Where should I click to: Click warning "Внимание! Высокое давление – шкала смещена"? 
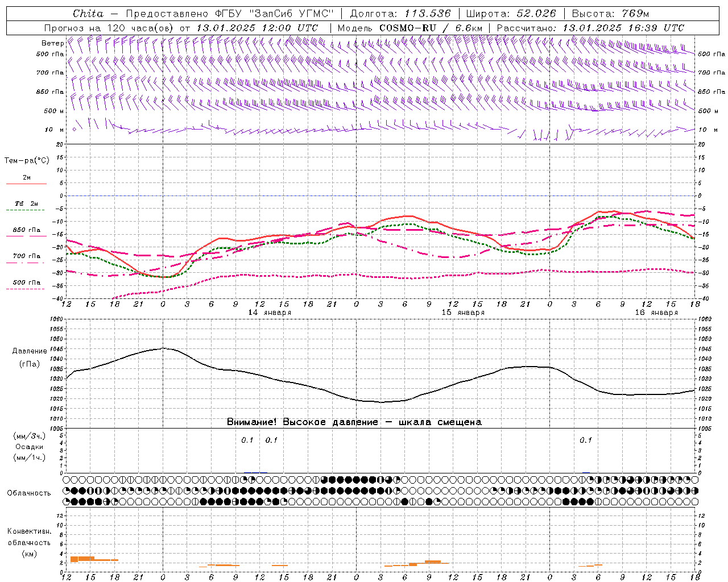point(354,422)
